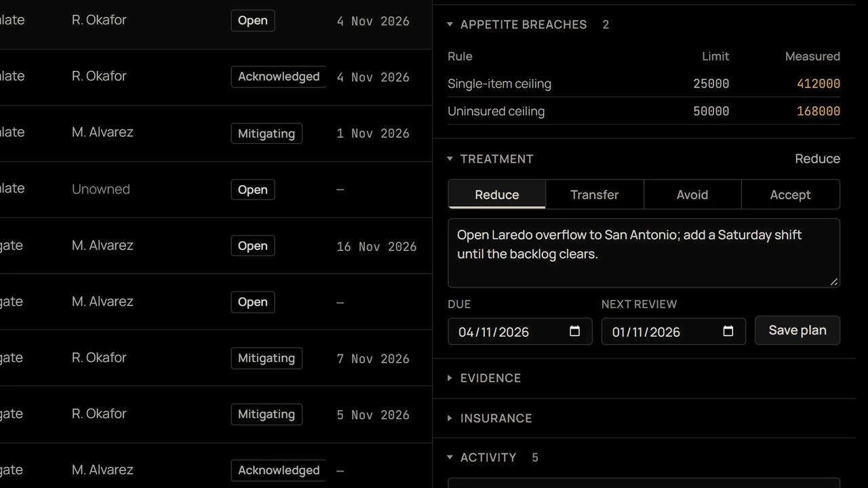Click Open status on 16 Nov 2026 row
This screenshot has height=488, width=868.
[x=253, y=245]
